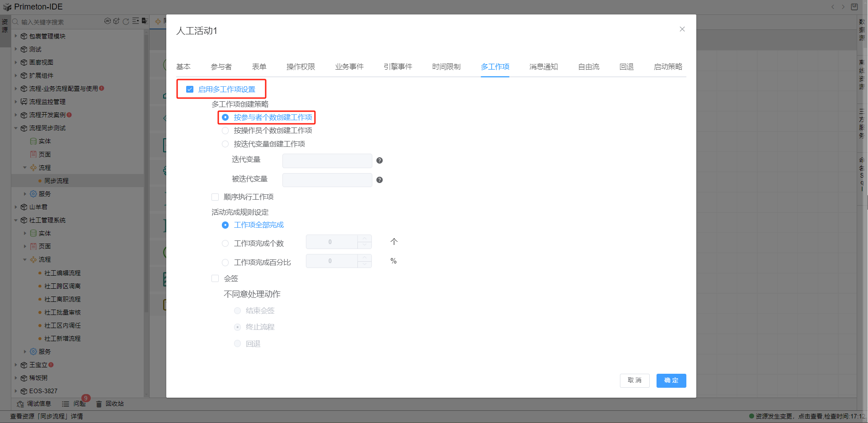This screenshot has height=423, width=868.
Task: Select 按操作员个数创建工作项 radio option
Action: 225,131
